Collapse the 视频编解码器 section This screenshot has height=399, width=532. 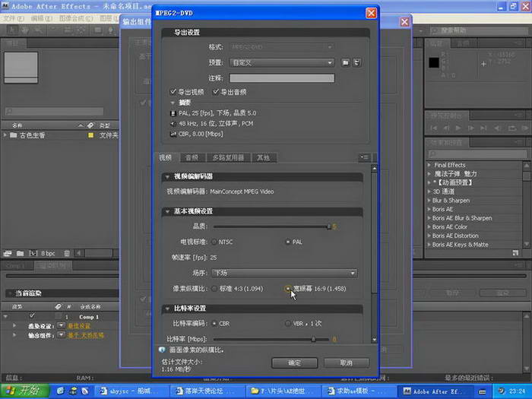click(167, 177)
